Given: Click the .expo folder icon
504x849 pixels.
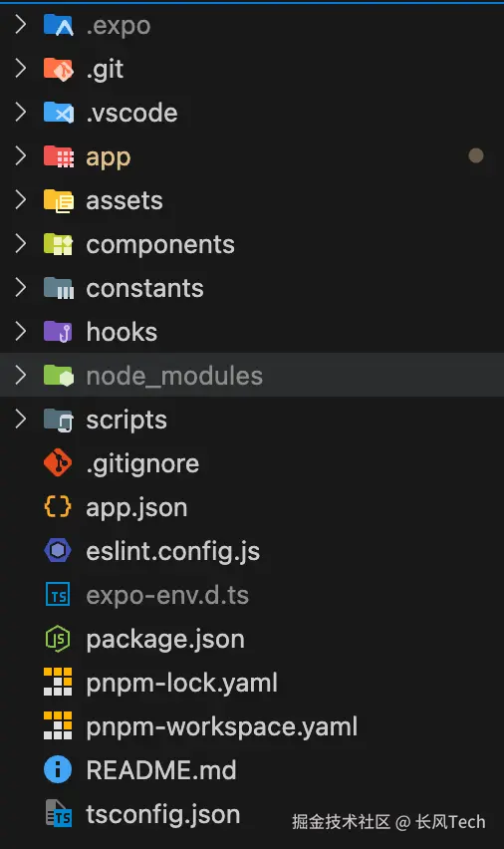Looking at the screenshot, I should (59, 25).
